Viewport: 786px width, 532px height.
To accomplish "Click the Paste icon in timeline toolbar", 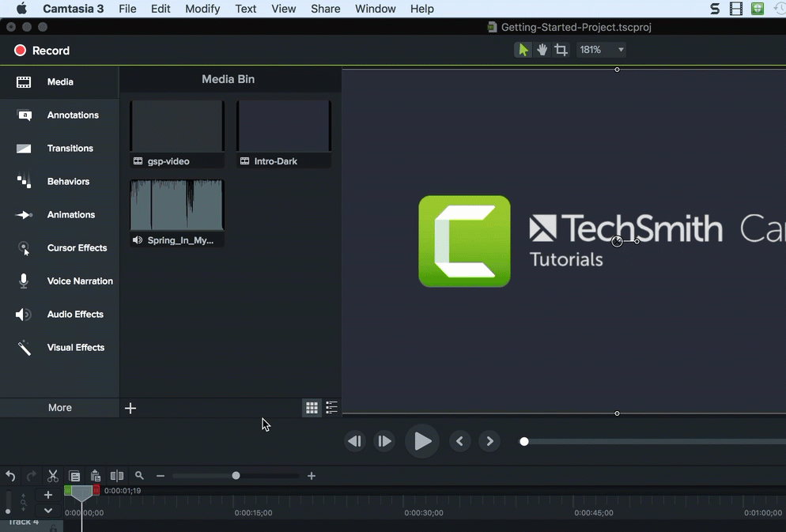I will [x=95, y=476].
